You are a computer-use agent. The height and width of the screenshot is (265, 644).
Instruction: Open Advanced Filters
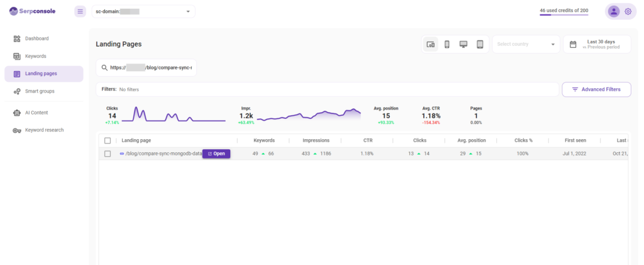click(x=596, y=89)
